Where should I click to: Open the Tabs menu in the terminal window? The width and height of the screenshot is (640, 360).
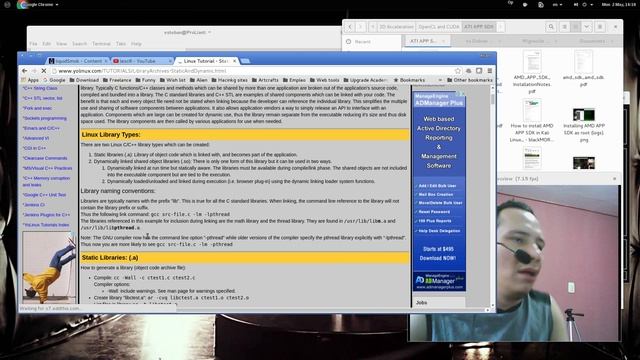[120, 44]
